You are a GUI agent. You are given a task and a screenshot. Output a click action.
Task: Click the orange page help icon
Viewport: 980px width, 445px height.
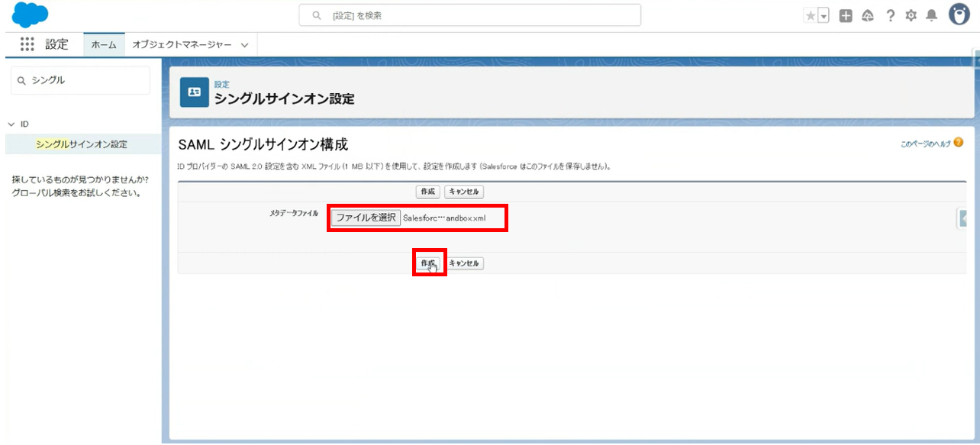pos(959,143)
